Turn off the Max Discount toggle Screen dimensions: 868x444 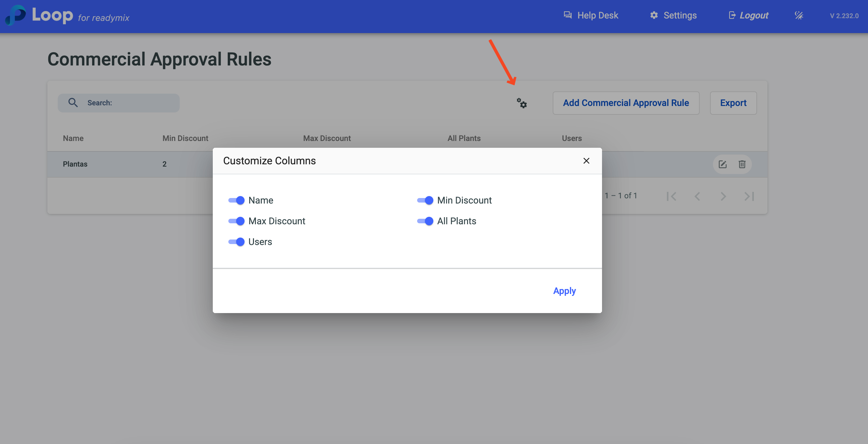click(x=236, y=221)
